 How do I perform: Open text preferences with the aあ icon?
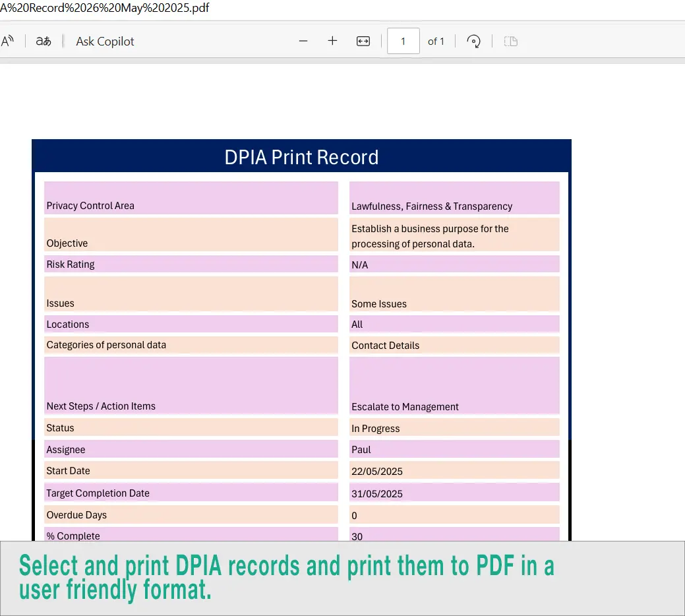coord(43,41)
